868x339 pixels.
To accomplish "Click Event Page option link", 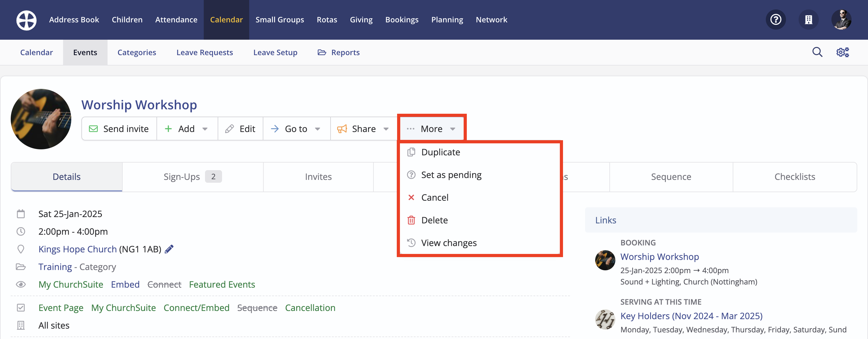I will (61, 308).
